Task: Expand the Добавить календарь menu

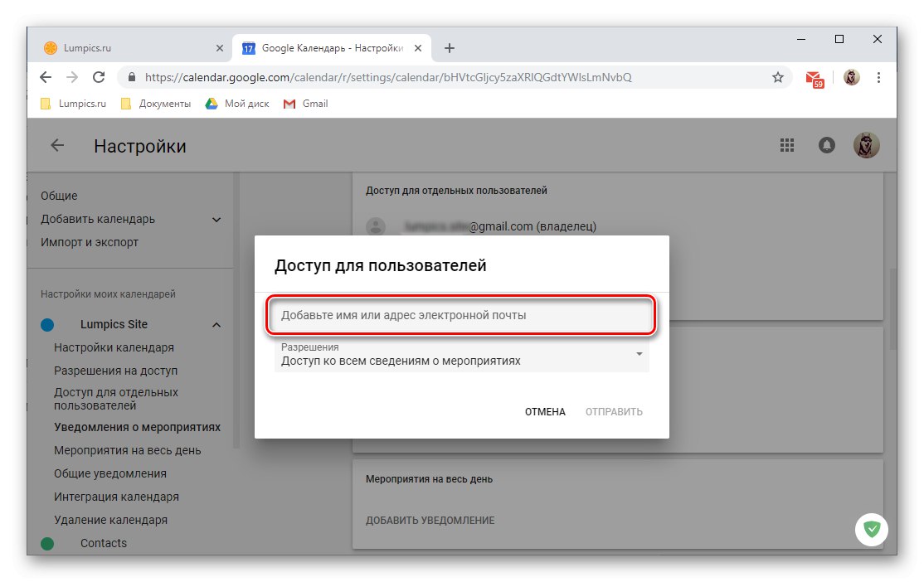Action: tap(216, 219)
